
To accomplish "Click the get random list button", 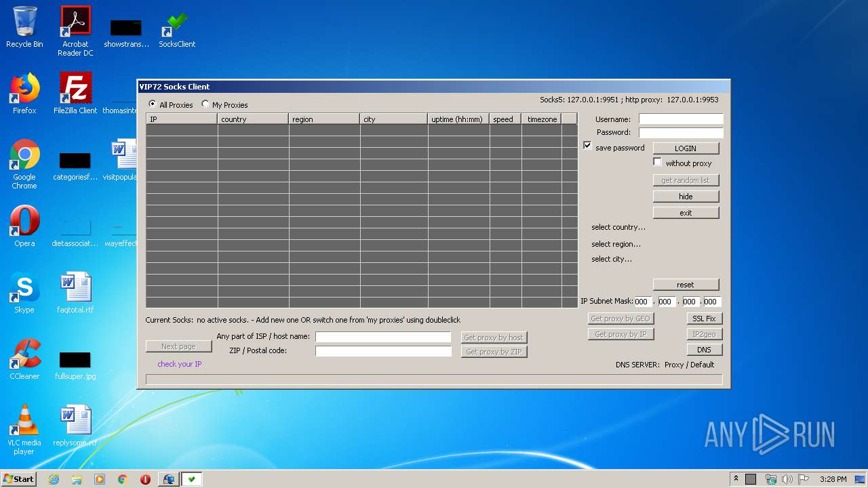I will (686, 180).
